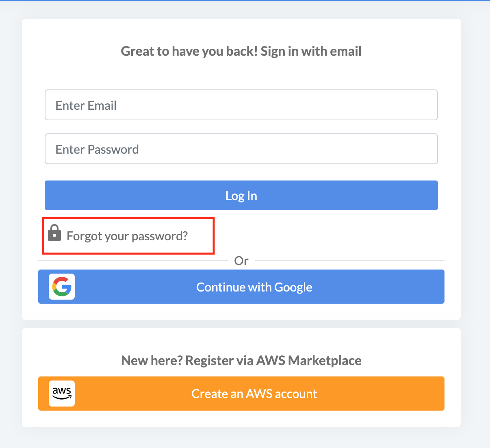Click the Google G logo icon
This screenshot has height=448, width=490.
click(62, 287)
